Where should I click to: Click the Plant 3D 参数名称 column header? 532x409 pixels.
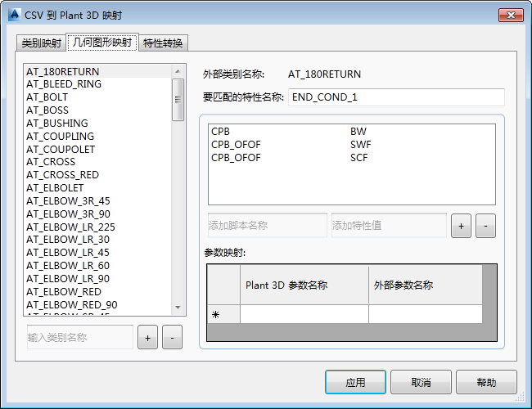coord(304,285)
